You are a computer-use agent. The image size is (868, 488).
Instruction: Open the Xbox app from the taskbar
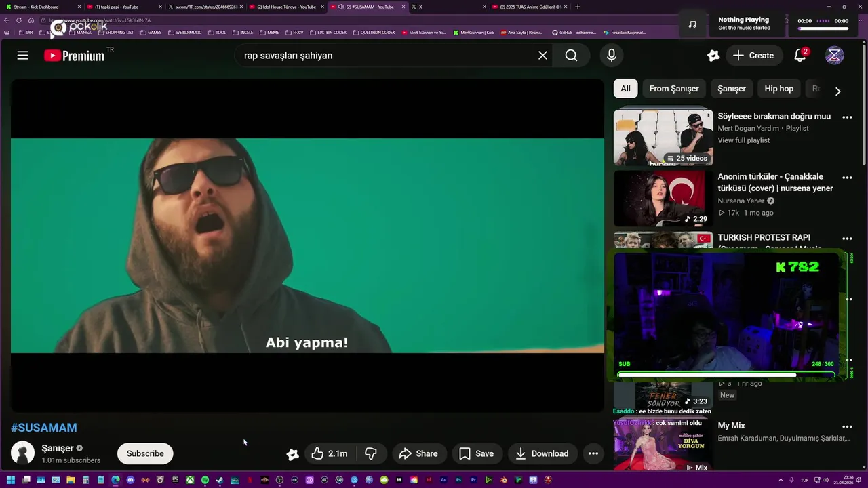[x=190, y=480]
